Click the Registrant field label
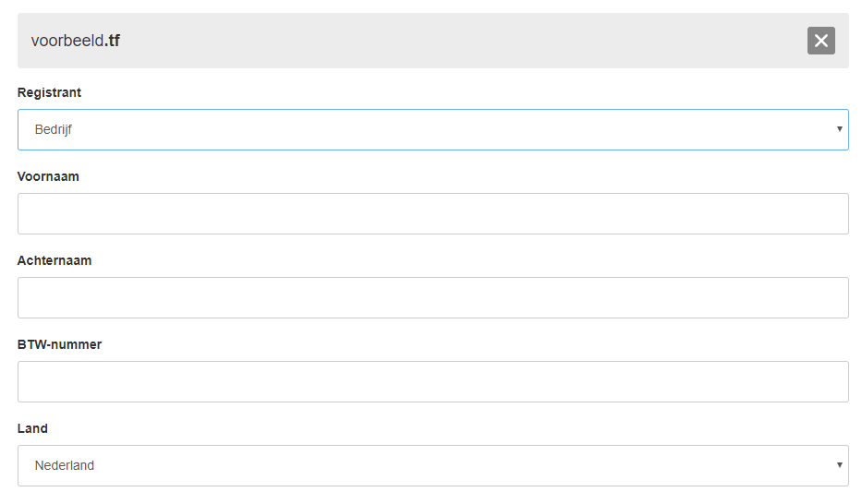The height and width of the screenshot is (504, 862). coord(49,92)
